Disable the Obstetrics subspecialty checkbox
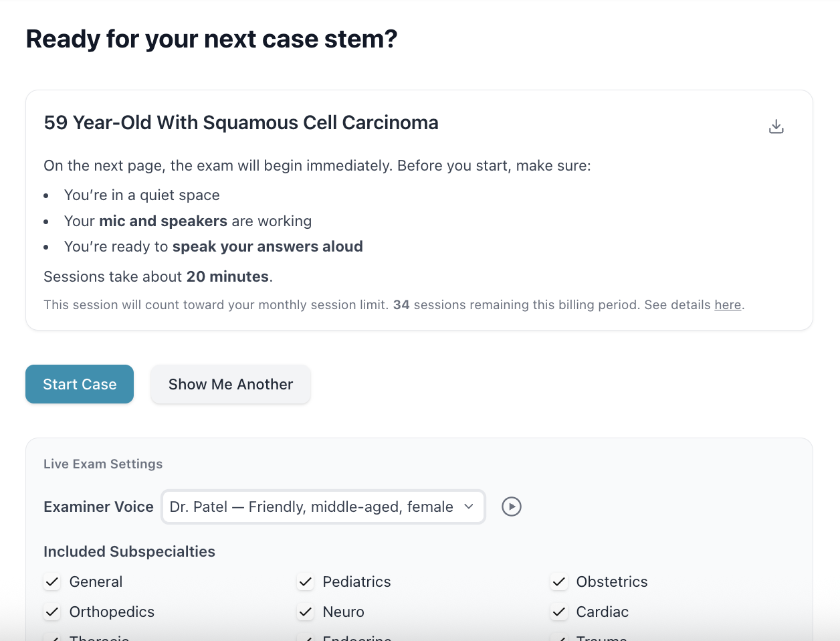This screenshot has width=840, height=641. [559, 582]
